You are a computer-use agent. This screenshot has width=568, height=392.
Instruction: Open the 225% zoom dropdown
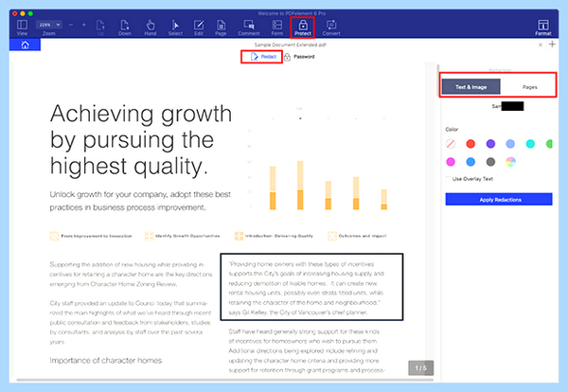coord(49,25)
